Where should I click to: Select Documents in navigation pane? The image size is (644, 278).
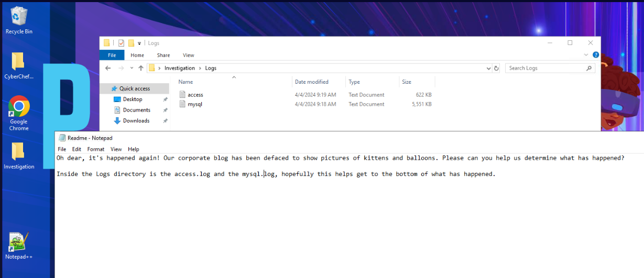point(137,110)
